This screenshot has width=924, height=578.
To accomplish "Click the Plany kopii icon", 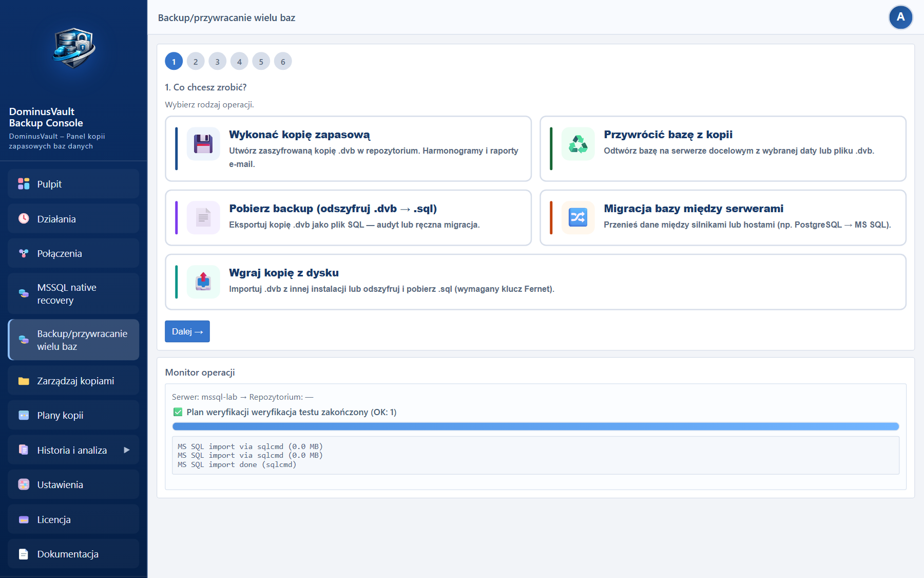I will click(x=24, y=415).
